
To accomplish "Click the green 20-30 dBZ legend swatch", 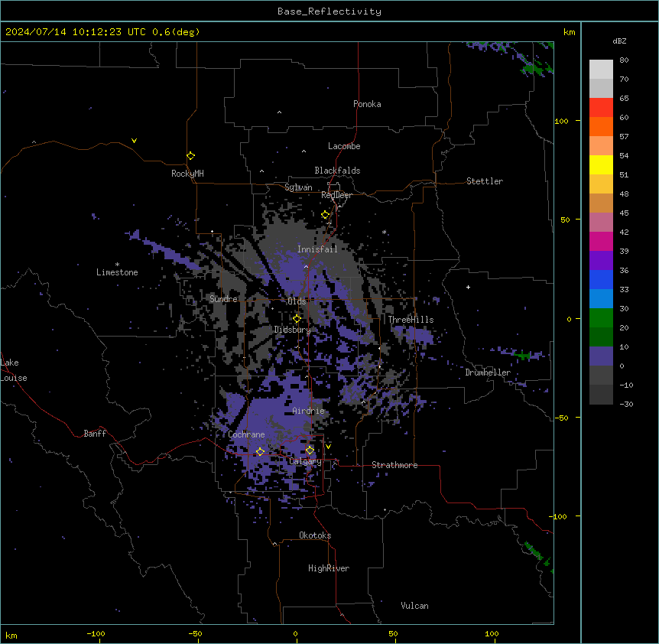I will pos(601,318).
